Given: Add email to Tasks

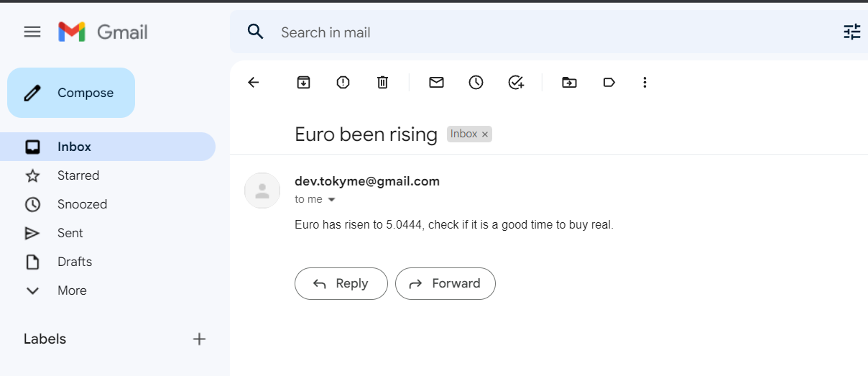Looking at the screenshot, I should tap(515, 82).
